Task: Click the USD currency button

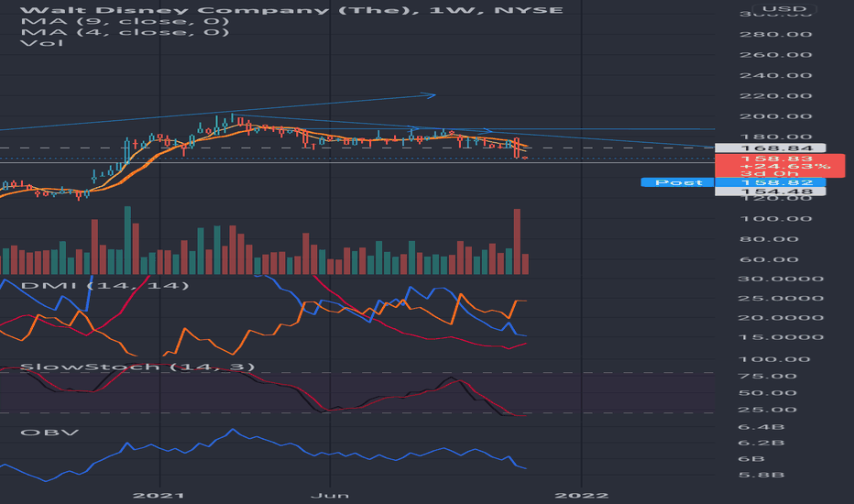Action: click(x=783, y=9)
